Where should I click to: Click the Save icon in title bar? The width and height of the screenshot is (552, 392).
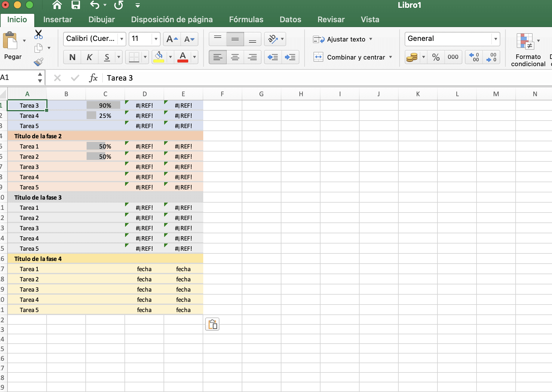pyautogui.click(x=75, y=5)
